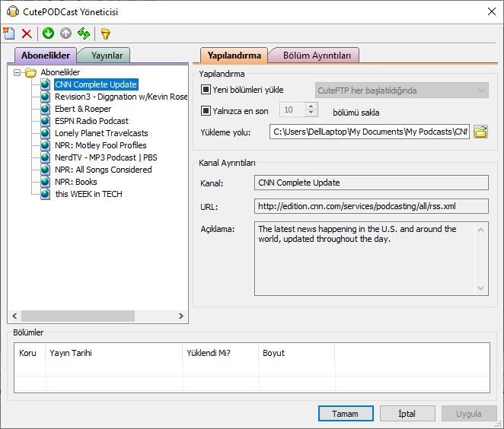Toggle the Yalnızca en son checkbox
The height and width of the screenshot is (429, 504).
click(x=206, y=111)
